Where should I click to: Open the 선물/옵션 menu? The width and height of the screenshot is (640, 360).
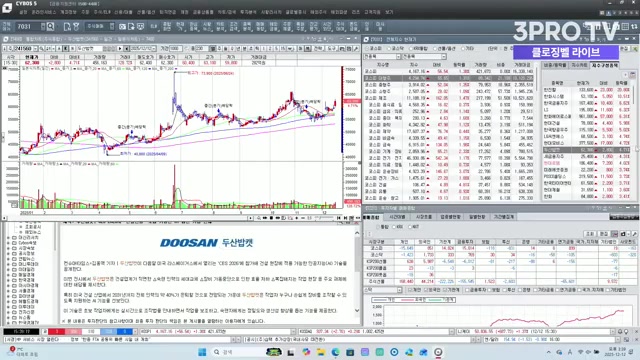point(146,12)
